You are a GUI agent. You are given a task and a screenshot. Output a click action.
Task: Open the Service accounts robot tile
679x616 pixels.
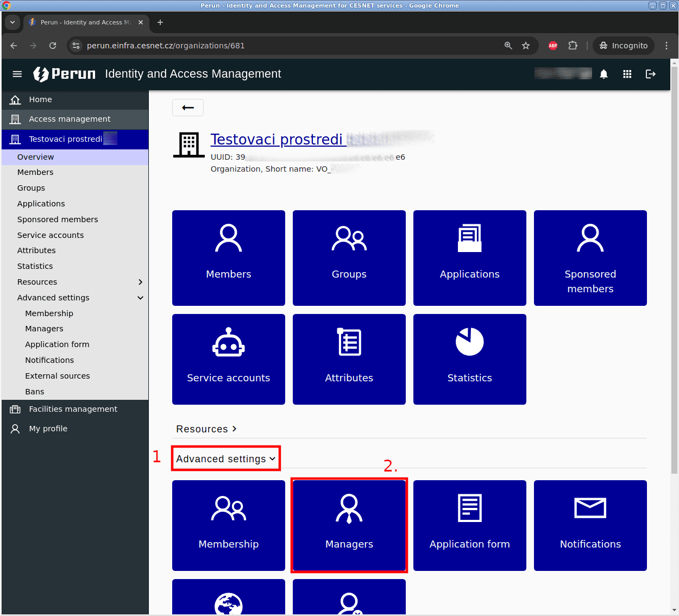[x=228, y=359]
